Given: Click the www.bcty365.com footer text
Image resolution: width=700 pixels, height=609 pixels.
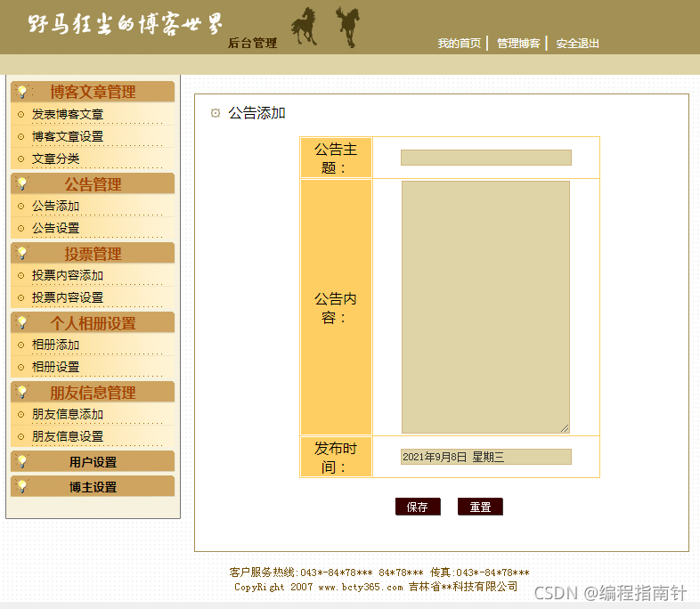Looking at the screenshot, I should pyautogui.click(x=361, y=587).
